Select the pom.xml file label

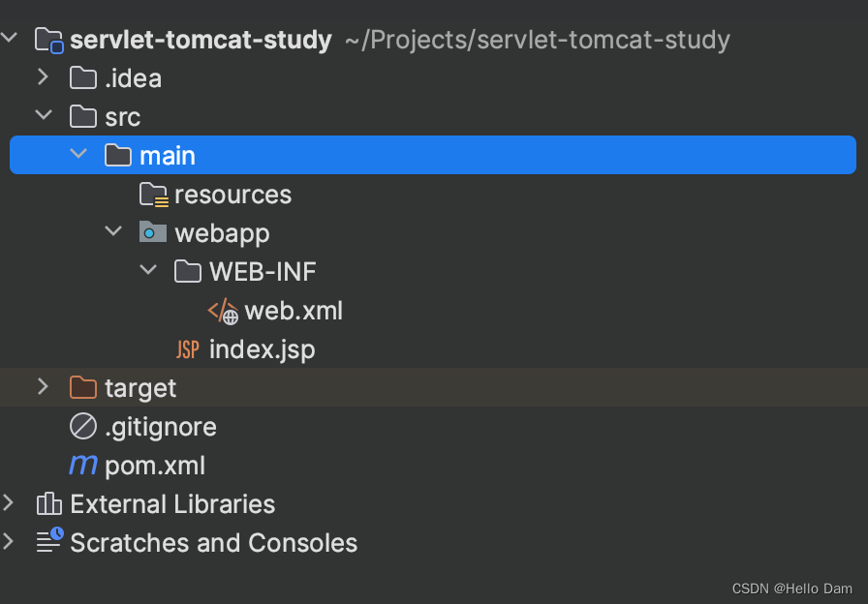[x=155, y=466]
